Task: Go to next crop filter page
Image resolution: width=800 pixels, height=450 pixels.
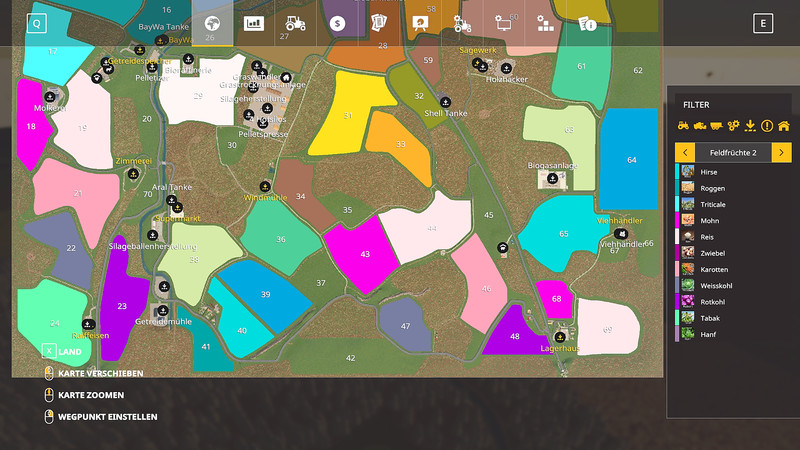Action: click(x=782, y=153)
